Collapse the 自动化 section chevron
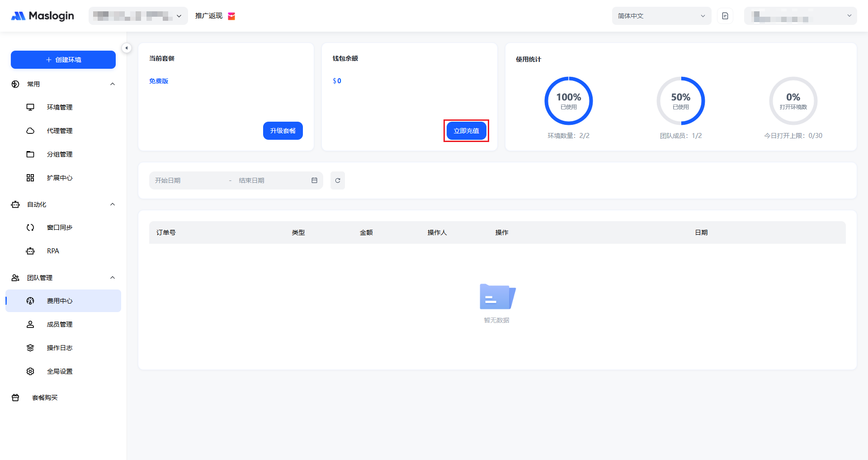Screen dimensions: 868x460 pos(113,204)
